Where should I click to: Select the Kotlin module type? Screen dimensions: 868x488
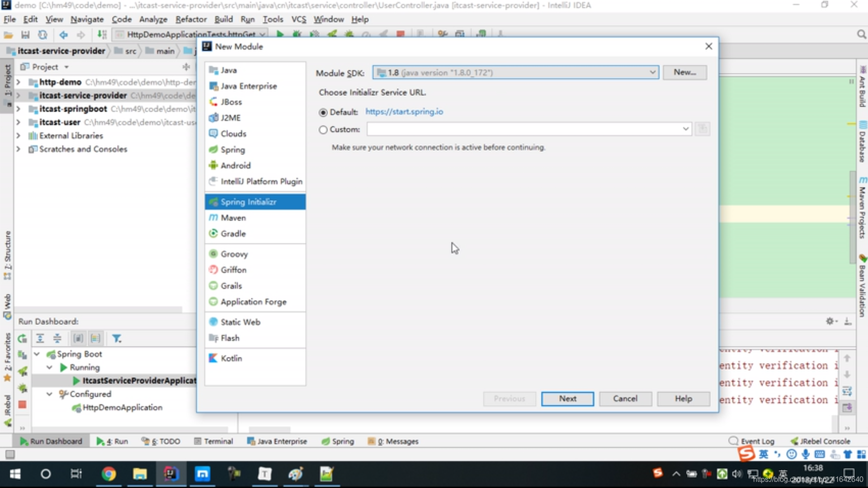tap(231, 358)
